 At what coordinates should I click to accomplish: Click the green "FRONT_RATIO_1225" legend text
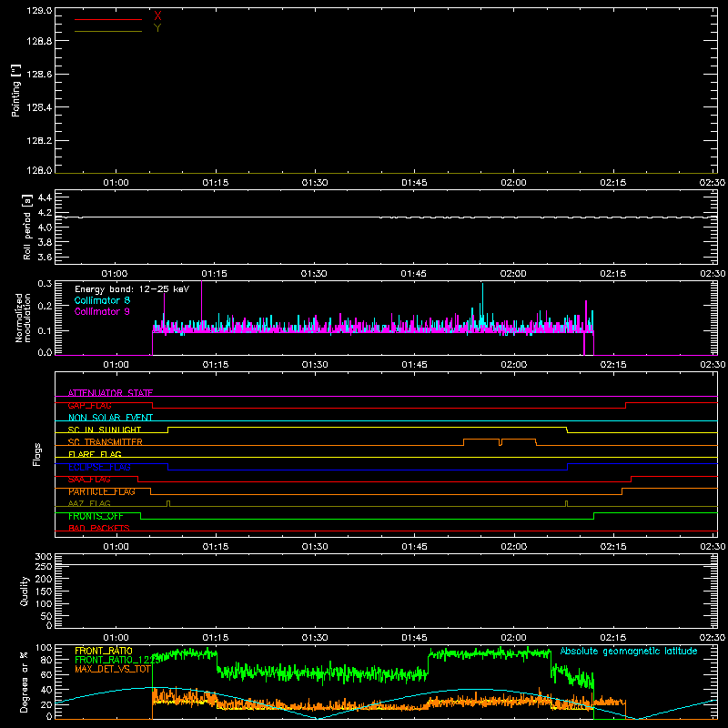[117, 660]
